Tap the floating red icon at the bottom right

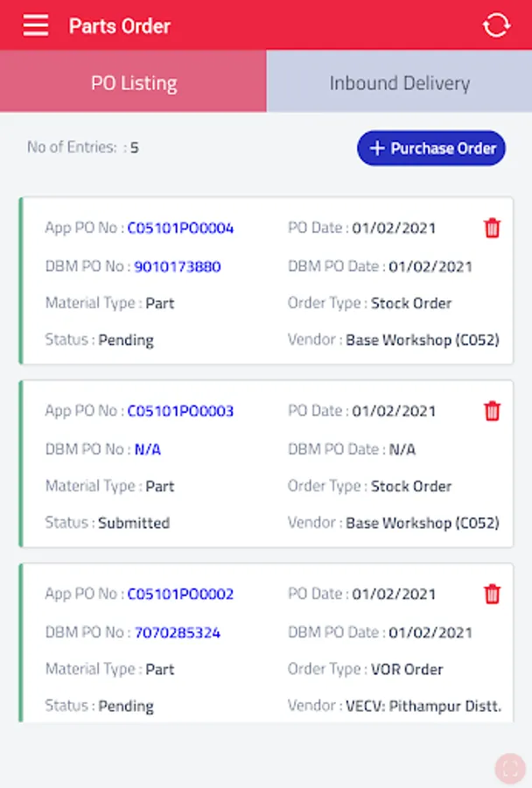[x=508, y=768]
